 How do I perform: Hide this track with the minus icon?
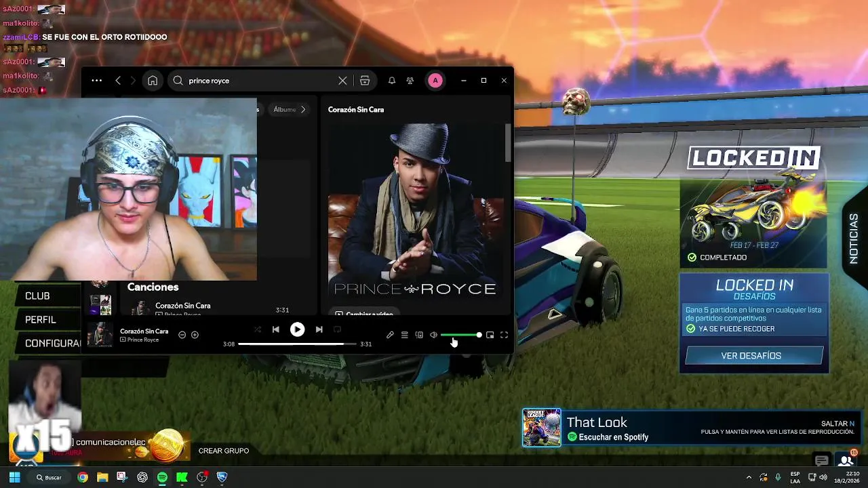(x=182, y=335)
